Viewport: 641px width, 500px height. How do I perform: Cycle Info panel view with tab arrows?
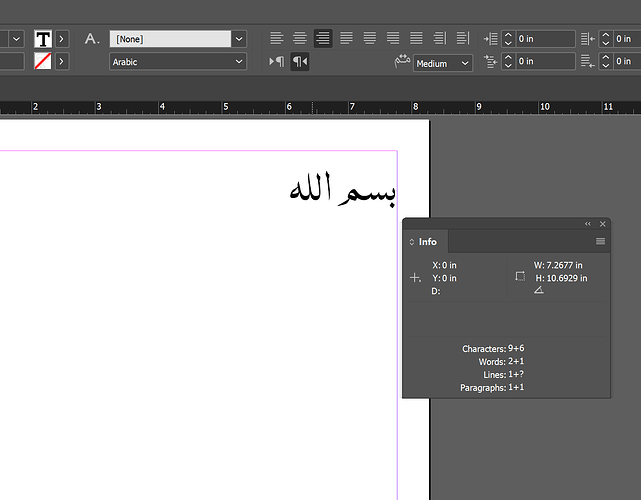coord(412,242)
